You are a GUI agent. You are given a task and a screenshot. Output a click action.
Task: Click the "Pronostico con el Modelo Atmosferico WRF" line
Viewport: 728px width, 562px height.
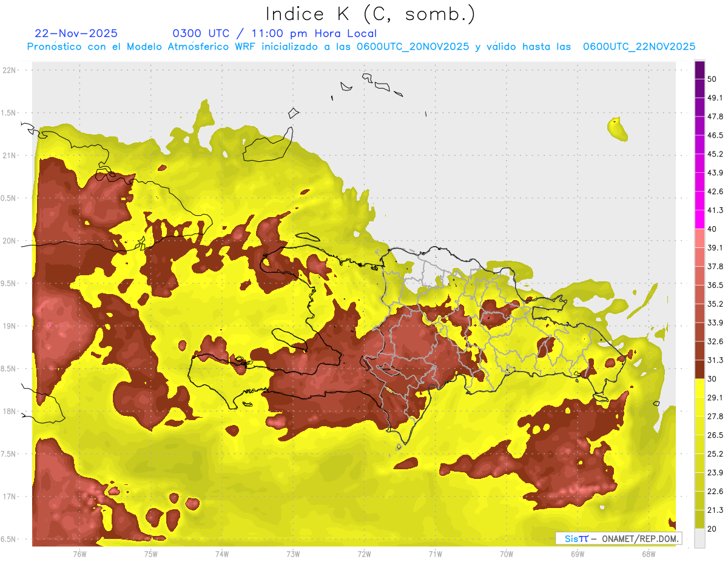coord(362,47)
